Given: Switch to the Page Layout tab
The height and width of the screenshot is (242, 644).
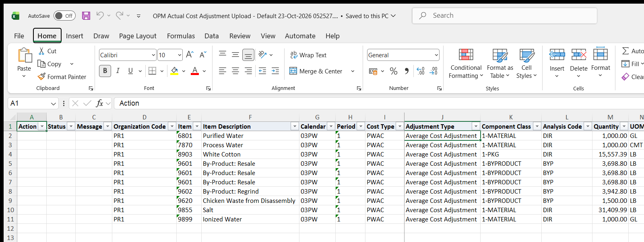Looking at the screenshot, I should (x=138, y=36).
